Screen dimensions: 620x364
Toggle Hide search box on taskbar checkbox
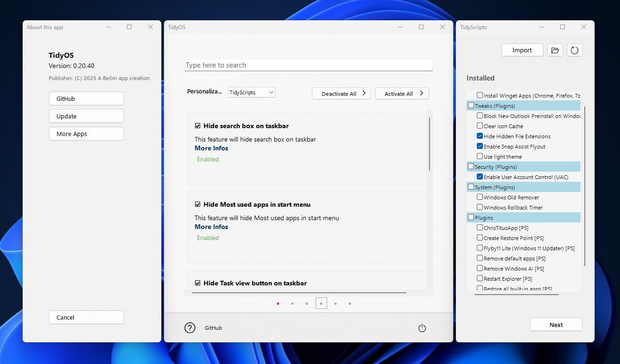pos(198,126)
